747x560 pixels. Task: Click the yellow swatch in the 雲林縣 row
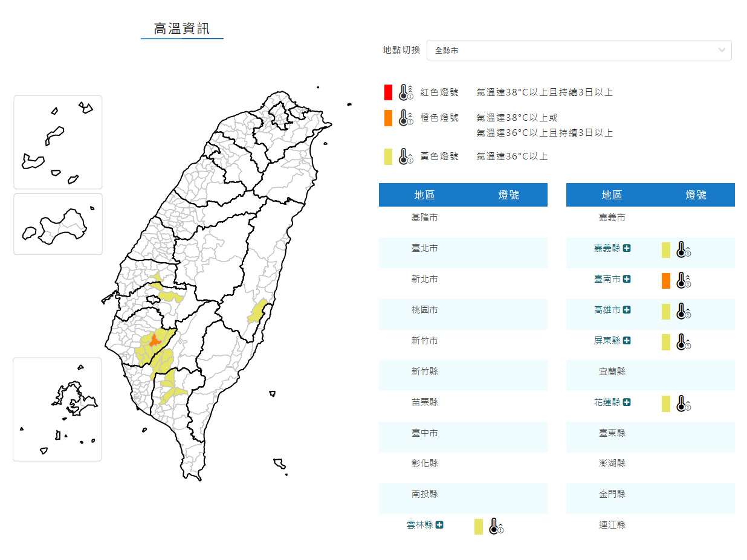pyautogui.click(x=479, y=526)
